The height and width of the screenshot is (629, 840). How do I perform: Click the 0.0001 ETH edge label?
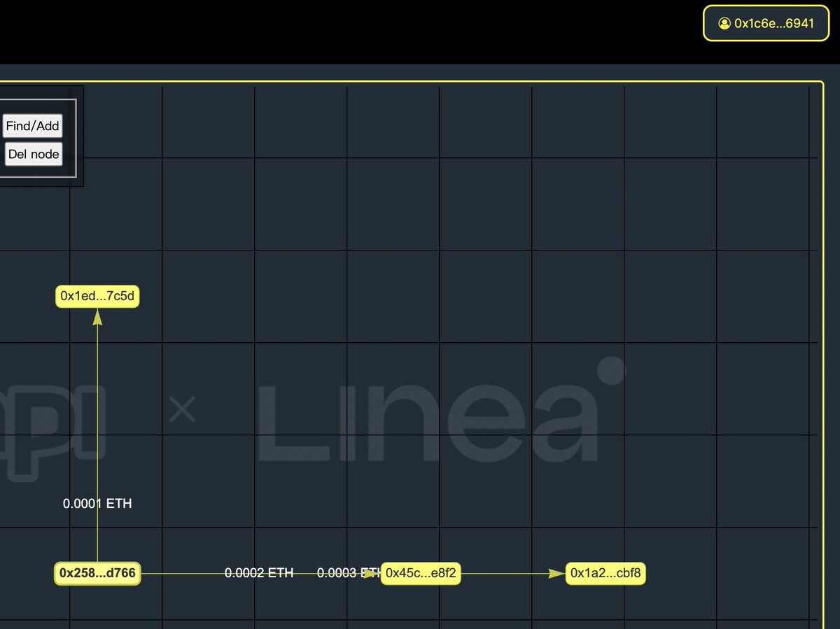pos(97,503)
